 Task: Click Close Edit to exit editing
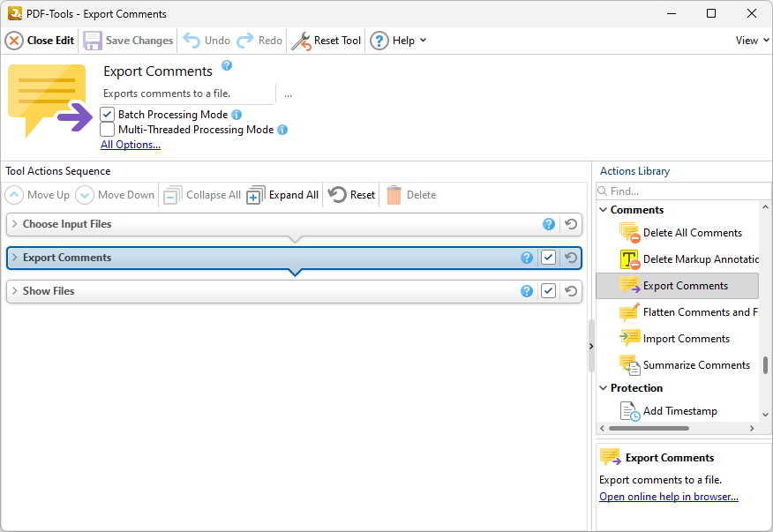(39, 40)
